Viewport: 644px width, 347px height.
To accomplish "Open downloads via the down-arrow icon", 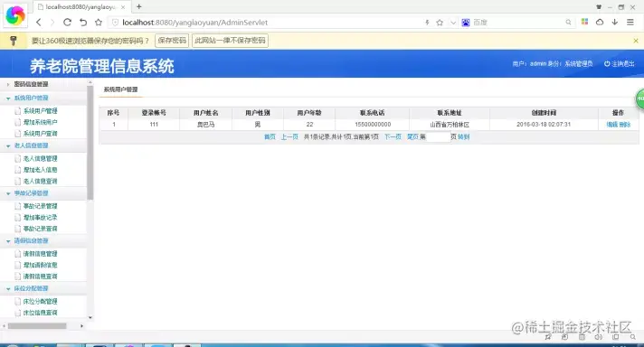I will coord(615,23).
